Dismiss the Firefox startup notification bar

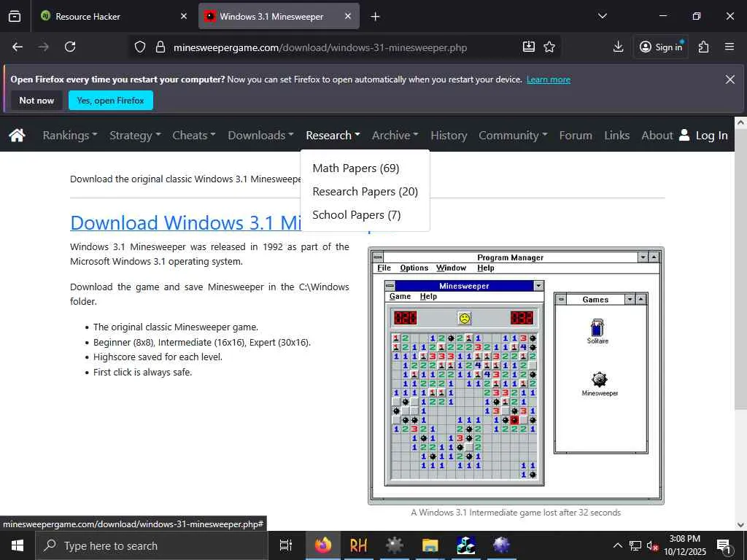coord(729,79)
